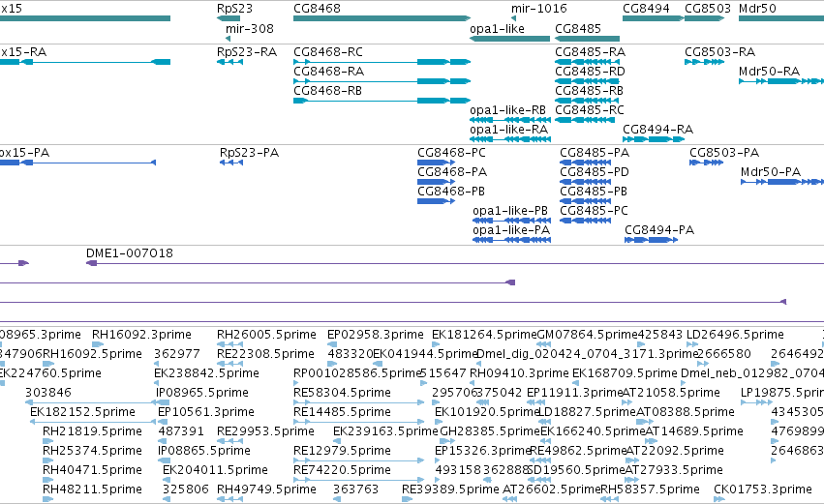Click transcript CG8485-RD
The height and width of the screenshot is (504, 824).
point(590,72)
